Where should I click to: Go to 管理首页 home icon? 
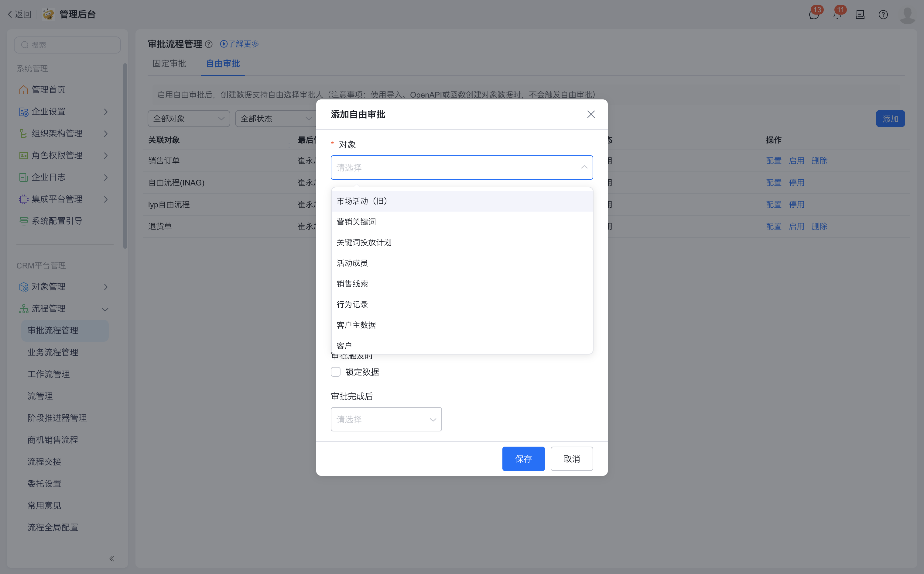(23, 90)
